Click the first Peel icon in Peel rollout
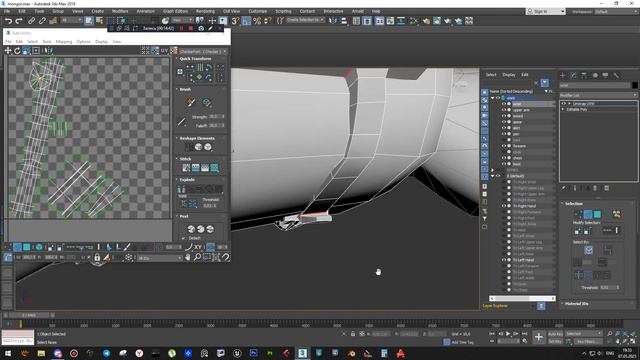This screenshot has height=360, width=640. [x=191, y=229]
